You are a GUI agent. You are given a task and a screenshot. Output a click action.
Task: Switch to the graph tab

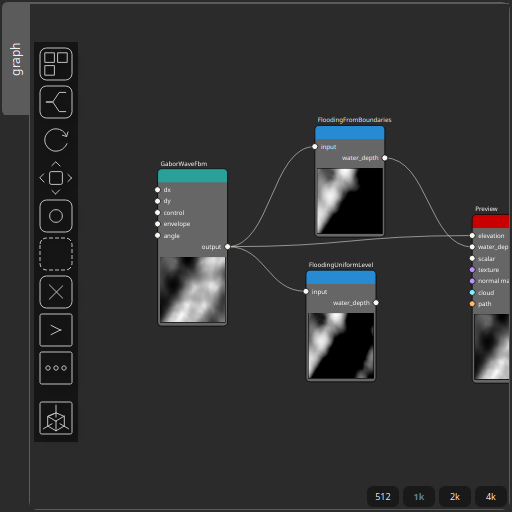pyautogui.click(x=16, y=59)
